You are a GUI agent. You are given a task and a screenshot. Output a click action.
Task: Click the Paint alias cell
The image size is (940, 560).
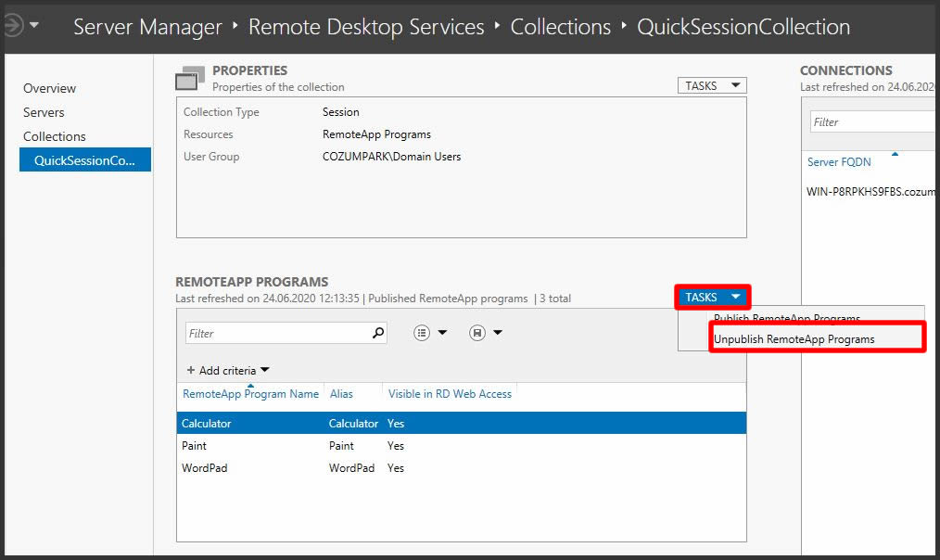[x=341, y=445]
